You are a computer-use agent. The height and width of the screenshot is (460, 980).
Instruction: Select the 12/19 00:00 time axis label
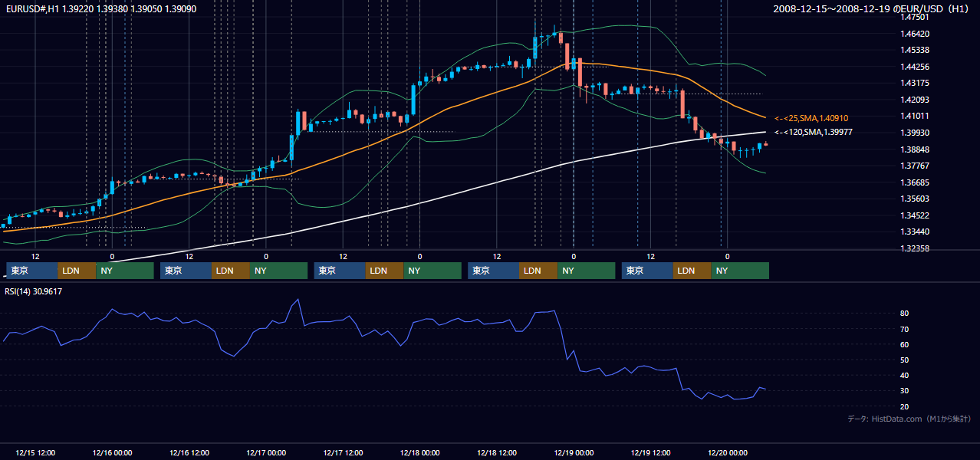(574, 452)
